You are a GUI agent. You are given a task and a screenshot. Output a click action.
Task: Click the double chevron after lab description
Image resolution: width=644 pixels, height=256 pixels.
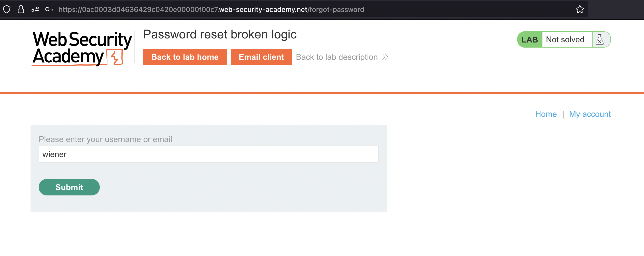tap(385, 57)
